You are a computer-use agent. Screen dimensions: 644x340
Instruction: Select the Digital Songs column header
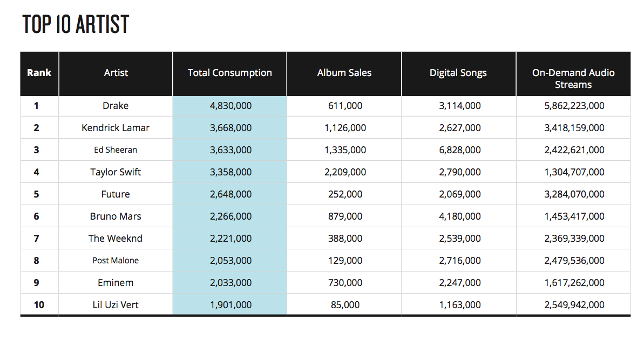458,73
